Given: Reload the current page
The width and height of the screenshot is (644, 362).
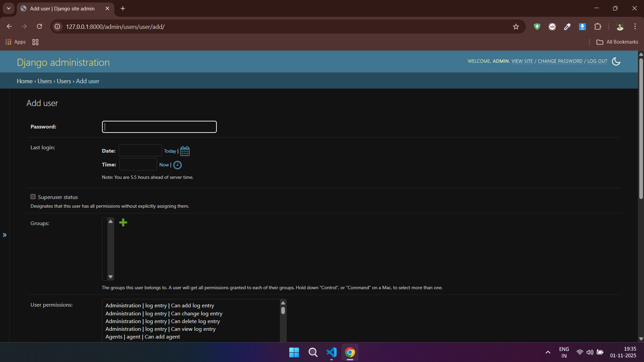Looking at the screenshot, I should [x=40, y=27].
